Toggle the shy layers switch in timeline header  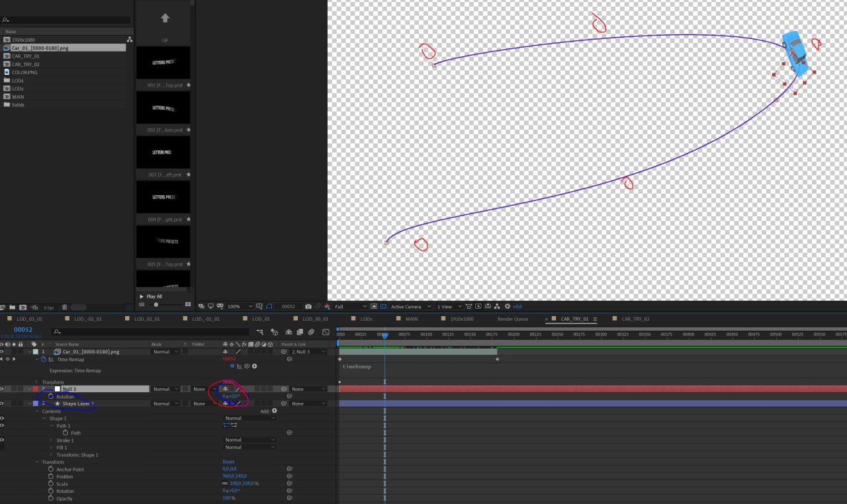click(x=289, y=332)
